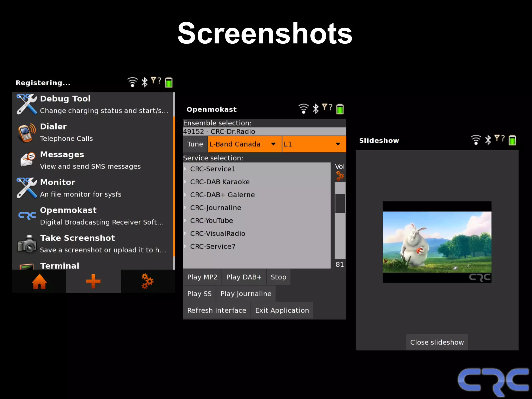The width and height of the screenshot is (532, 399).
Task: Click signal antenna icon in Registering status bar
Action: click(x=156, y=80)
